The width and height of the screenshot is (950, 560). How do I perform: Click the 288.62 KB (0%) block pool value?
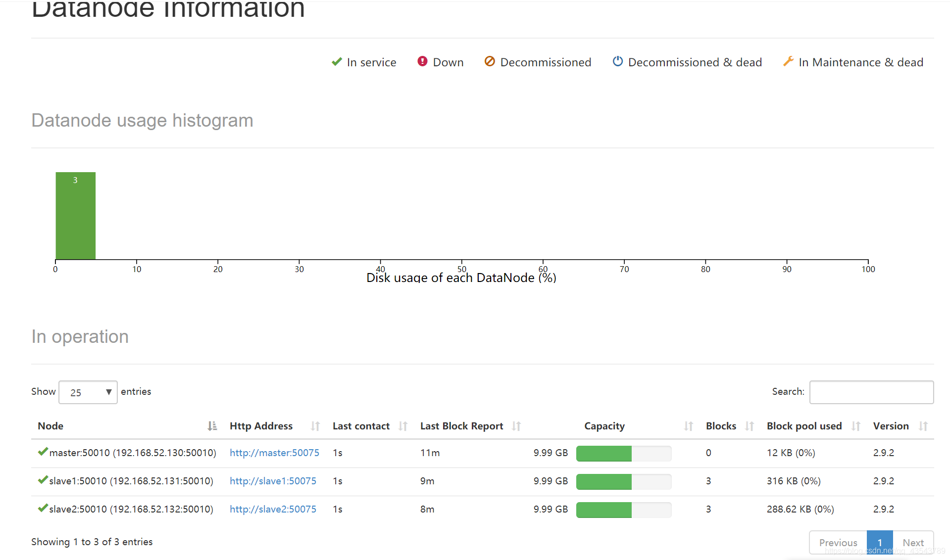pos(800,509)
